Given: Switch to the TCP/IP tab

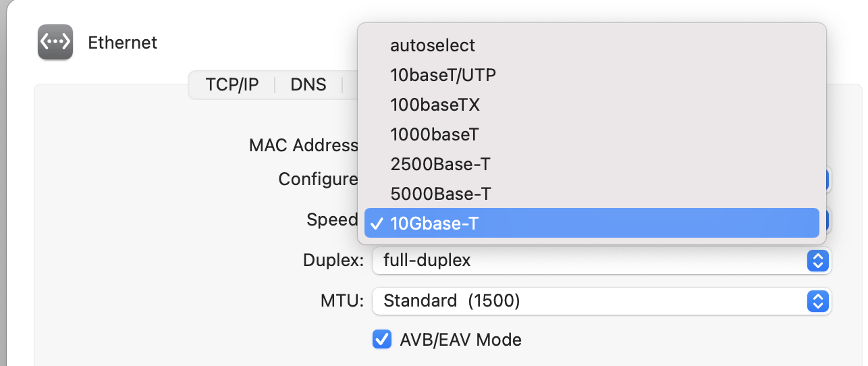Looking at the screenshot, I should tap(232, 85).
